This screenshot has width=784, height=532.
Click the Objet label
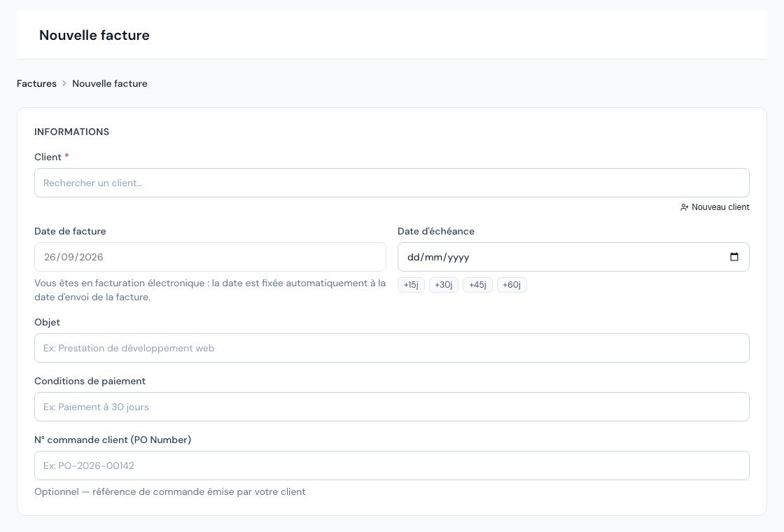click(47, 323)
